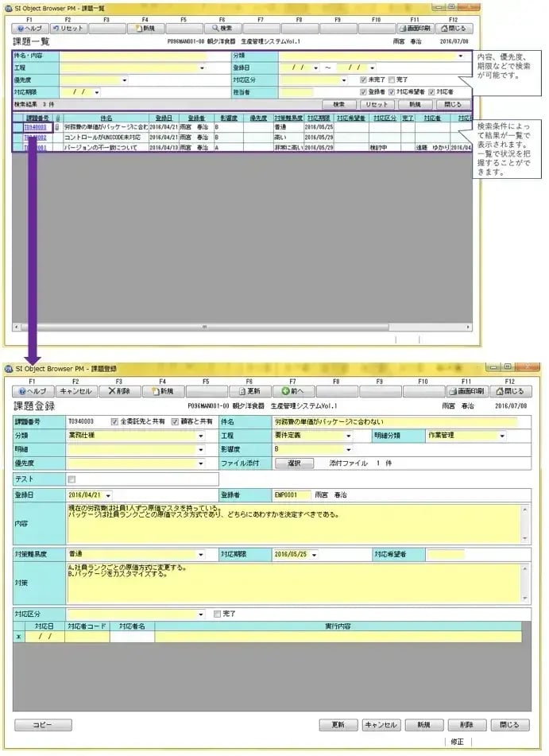
Task: Expand the 明細分類 dropdown showing 作業管理
Action: click(x=502, y=436)
